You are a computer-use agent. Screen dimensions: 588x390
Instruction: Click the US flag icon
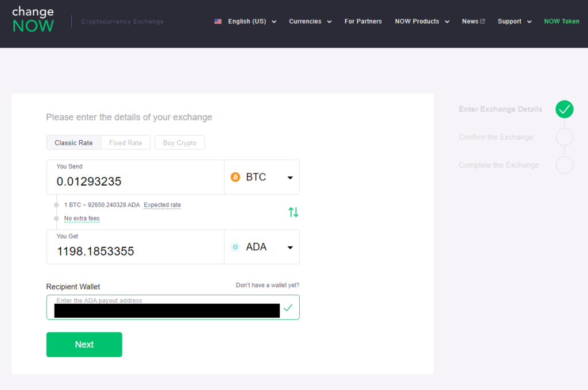(x=218, y=21)
